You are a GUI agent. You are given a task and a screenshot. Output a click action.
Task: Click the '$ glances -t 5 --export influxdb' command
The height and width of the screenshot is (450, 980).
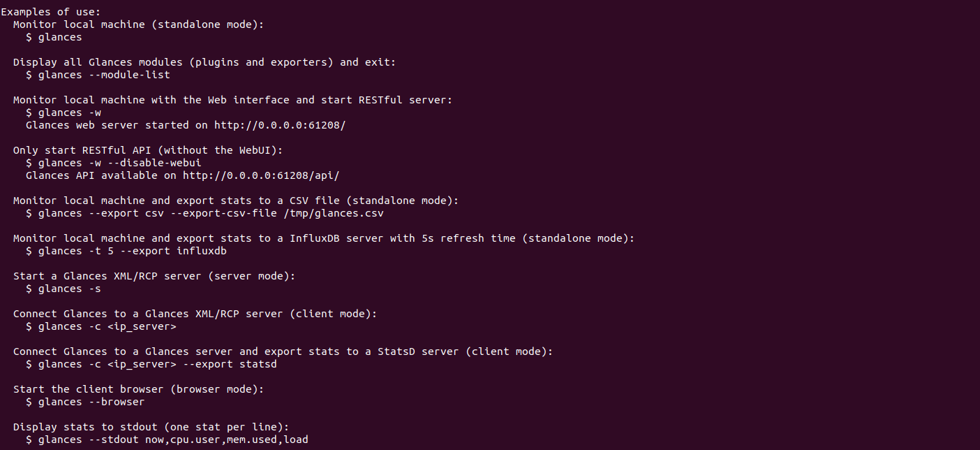(126, 251)
